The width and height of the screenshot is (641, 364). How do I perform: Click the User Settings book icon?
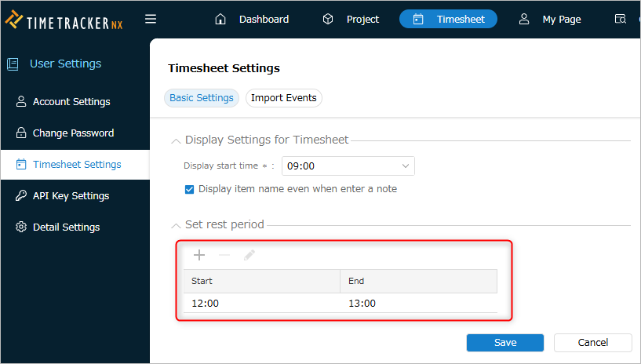point(13,64)
